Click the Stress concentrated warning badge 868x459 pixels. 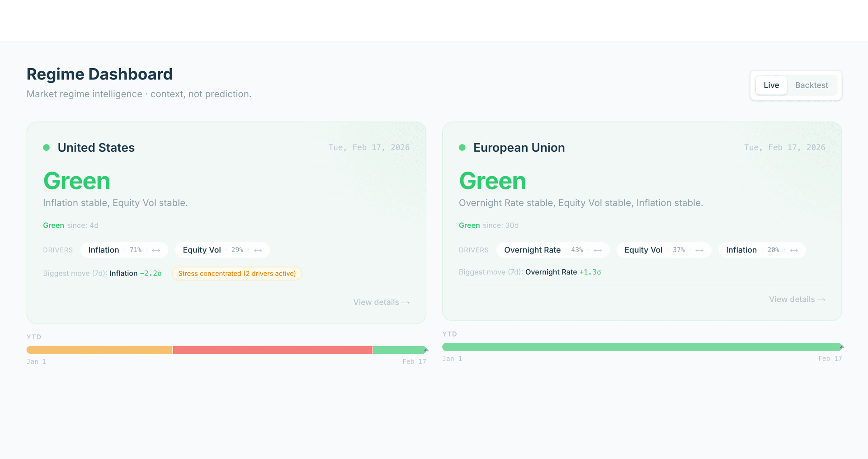tap(237, 274)
